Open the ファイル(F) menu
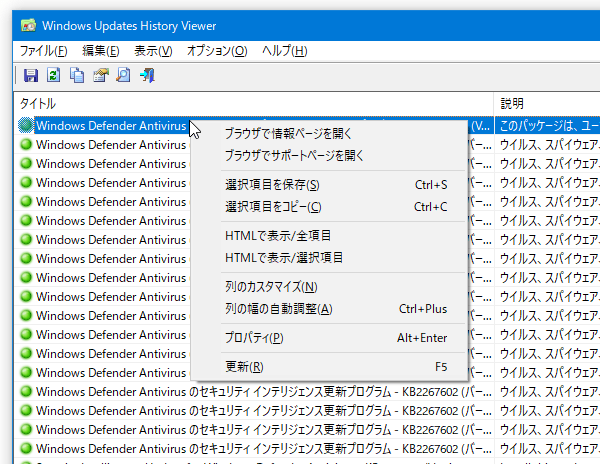Viewport: 600px width, 464px height. pyautogui.click(x=43, y=51)
